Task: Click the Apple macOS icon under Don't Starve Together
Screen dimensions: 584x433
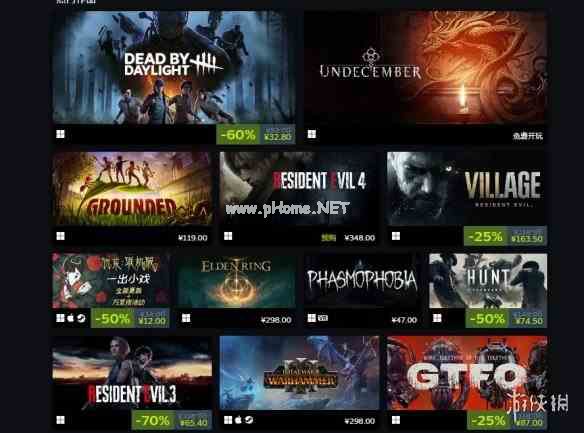Action: 71,318
